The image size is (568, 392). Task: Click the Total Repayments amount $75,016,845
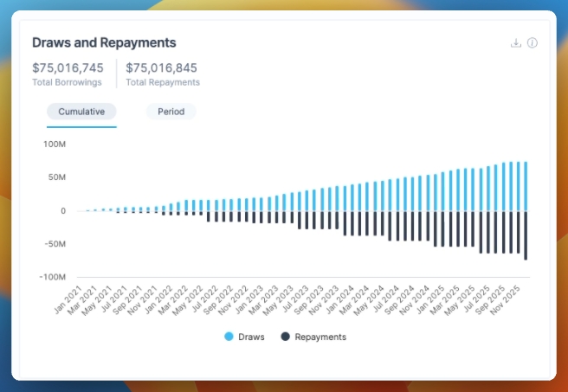162,67
